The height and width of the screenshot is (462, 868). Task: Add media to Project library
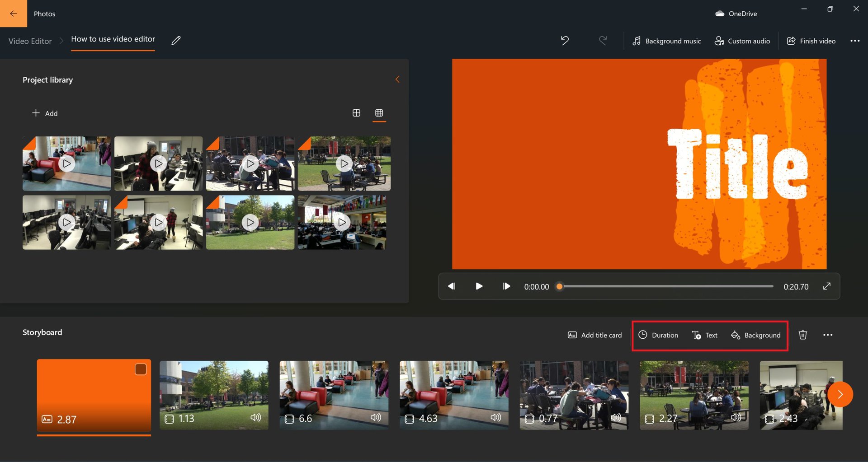pyautogui.click(x=45, y=113)
